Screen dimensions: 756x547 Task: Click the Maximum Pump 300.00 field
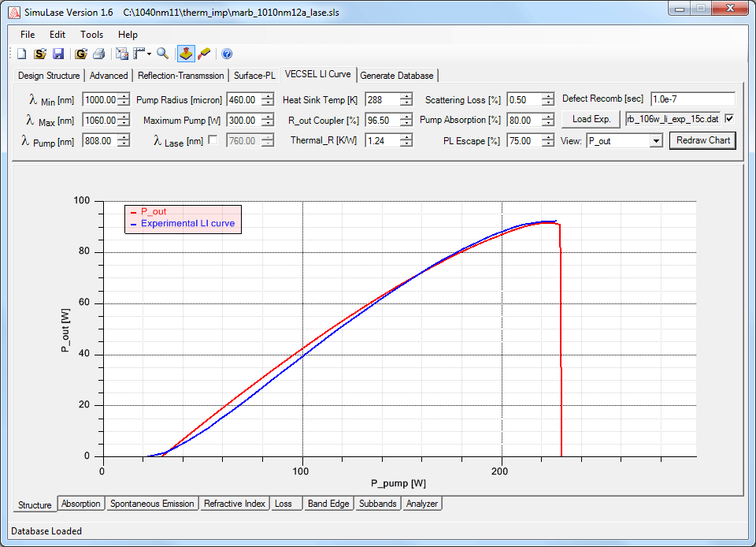(x=243, y=120)
